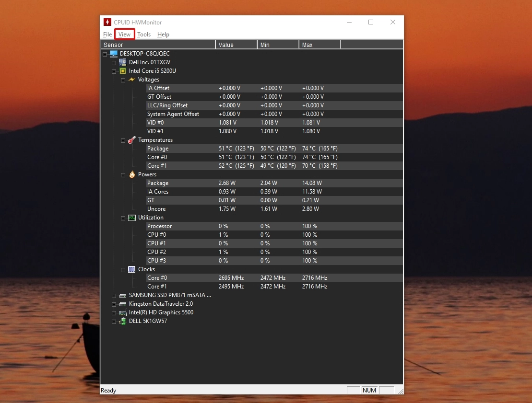The image size is (532, 403).
Task: Click the Intel Core i5 CPU chip icon
Action: 122,71
